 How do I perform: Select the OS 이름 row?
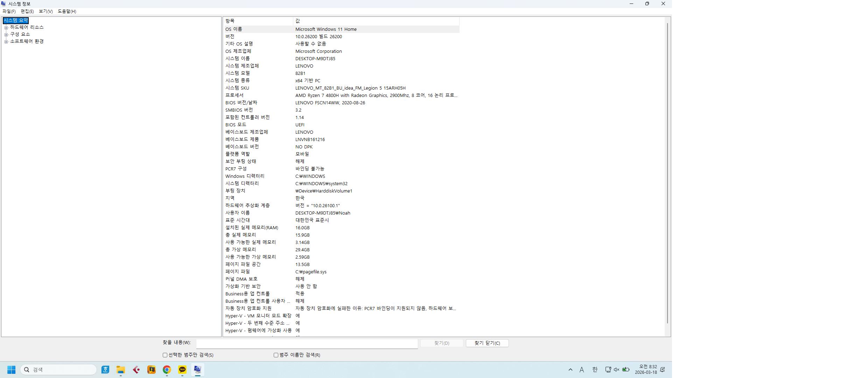pyautogui.click(x=342, y=29)
